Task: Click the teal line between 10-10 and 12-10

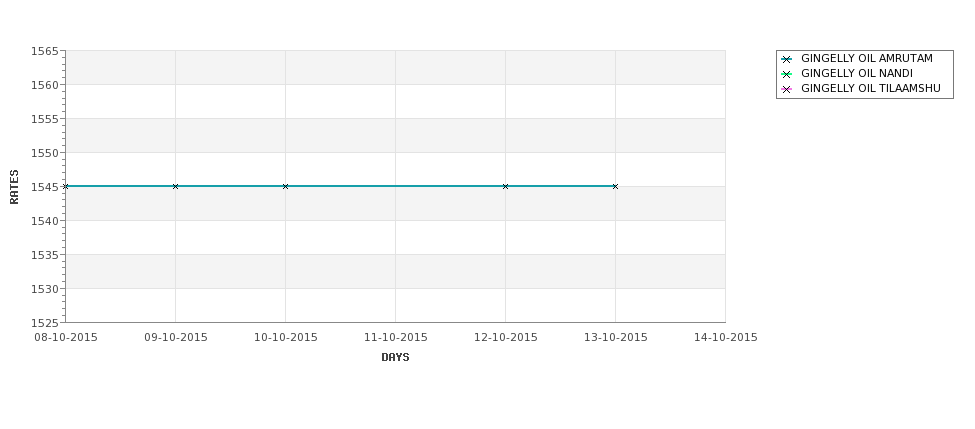Action: tap(395, 186)
